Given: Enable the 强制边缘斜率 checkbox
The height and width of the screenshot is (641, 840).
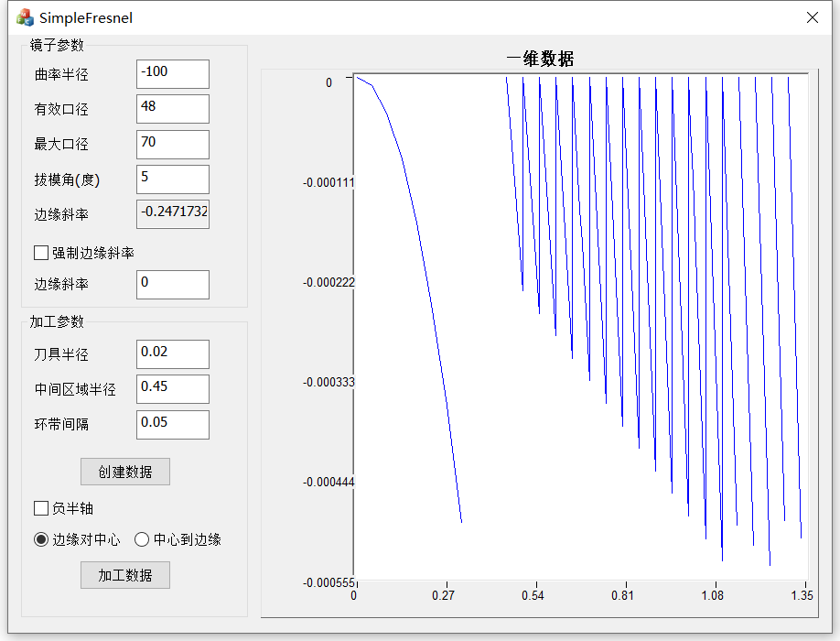Looking at the screenshot, I should pyautogui.click(x=41, y=253).
